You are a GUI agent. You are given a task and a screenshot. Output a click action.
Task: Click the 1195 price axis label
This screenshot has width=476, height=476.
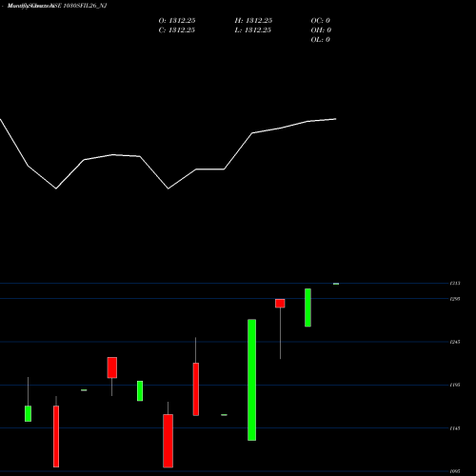coord(455,385)
